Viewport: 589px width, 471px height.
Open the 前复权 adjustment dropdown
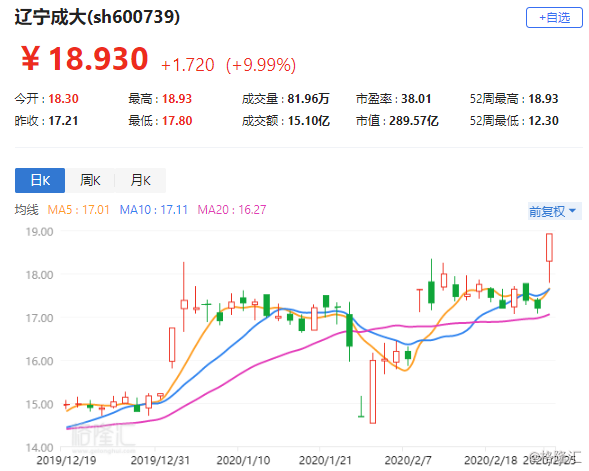coord(554,211)
